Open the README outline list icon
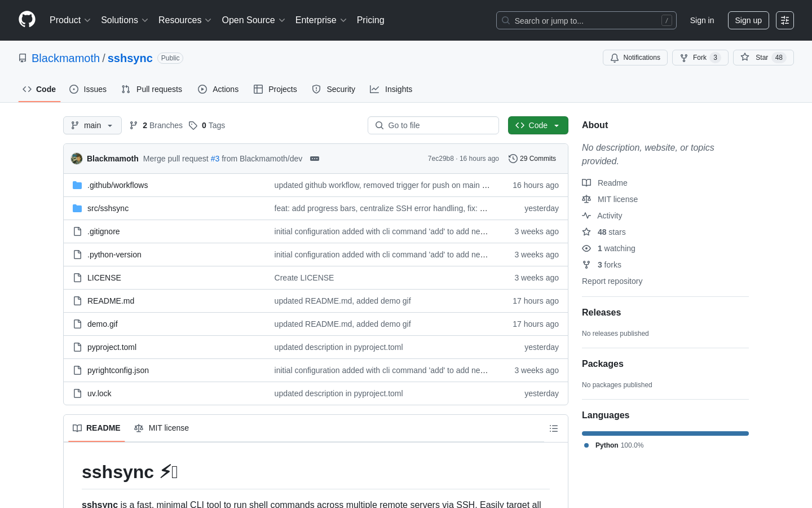 (x=554, y=428)
